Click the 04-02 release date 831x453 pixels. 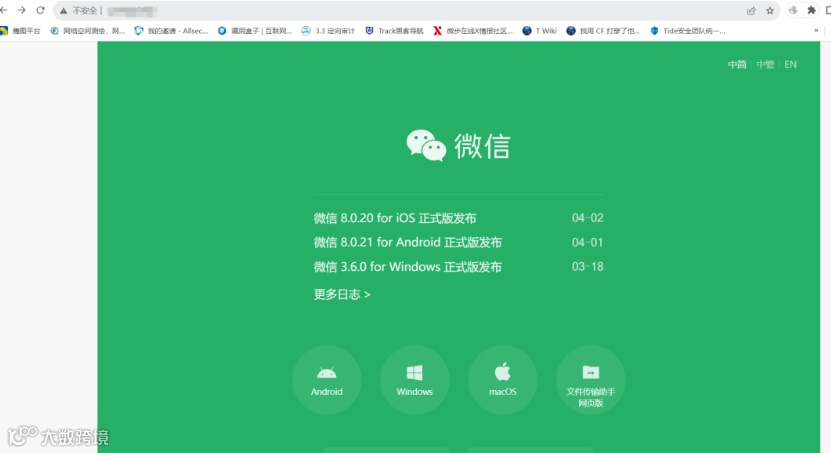pyautogui.click(x=587, y=218)
